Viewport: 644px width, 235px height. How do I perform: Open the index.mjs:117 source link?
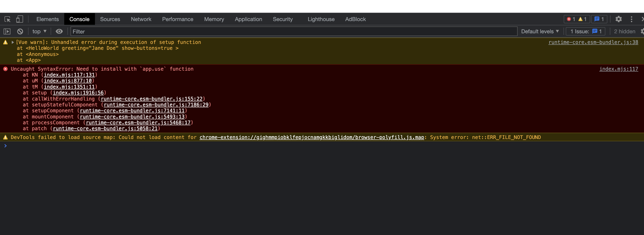click(619, 69)
